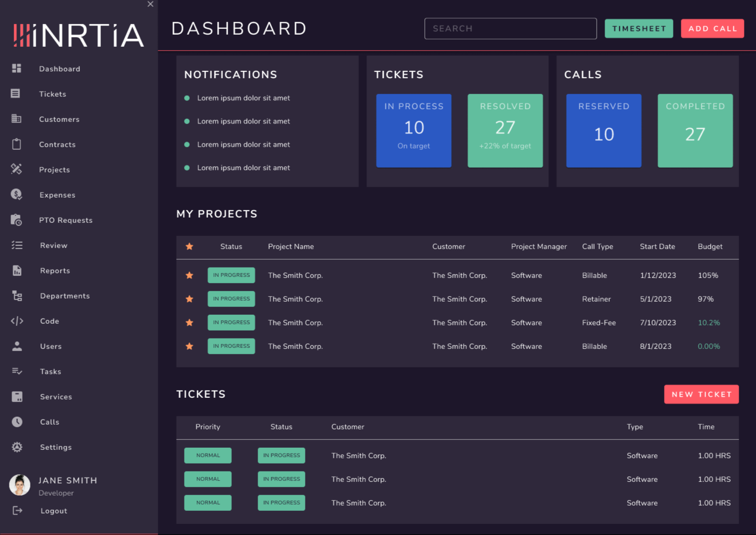Click into the Search field

point(510,28)
